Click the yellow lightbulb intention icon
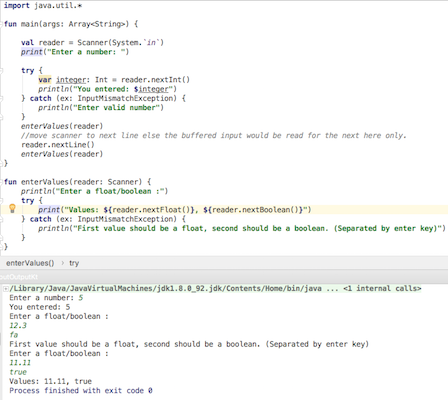 12,209
